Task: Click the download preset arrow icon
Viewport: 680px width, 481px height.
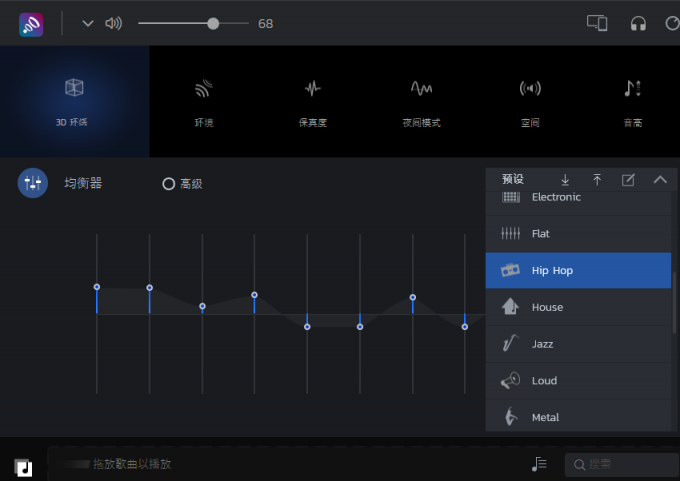Action: coord(565,180)
